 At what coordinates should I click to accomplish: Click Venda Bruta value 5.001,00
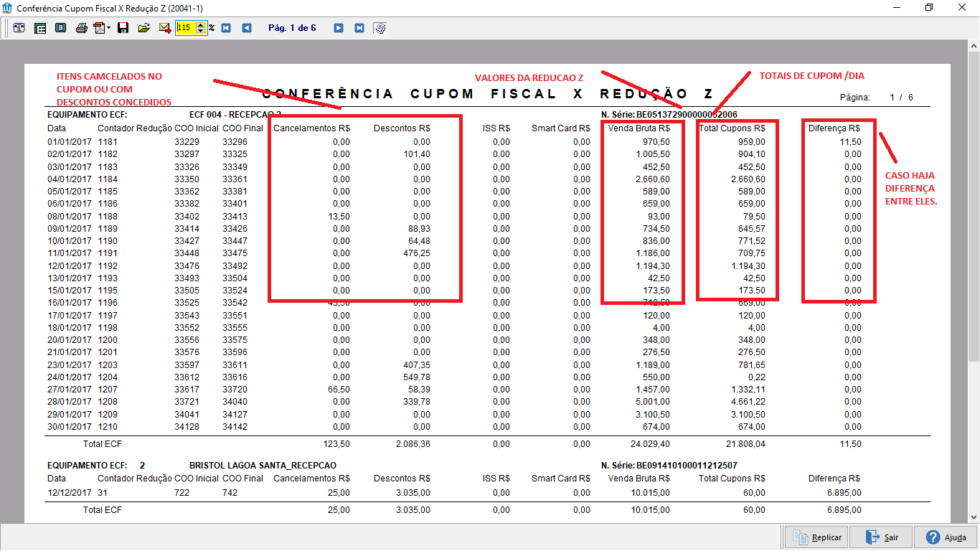click(x=653, y=402)
